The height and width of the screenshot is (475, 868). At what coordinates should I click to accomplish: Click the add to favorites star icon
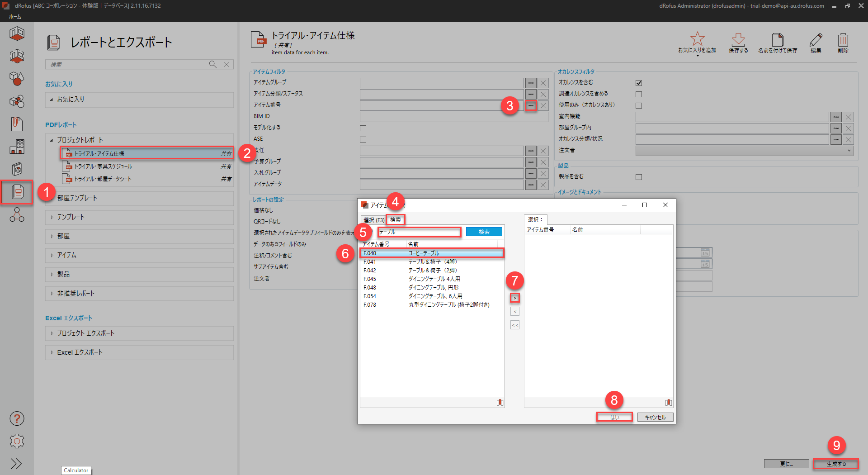click(x=697, y=39)
